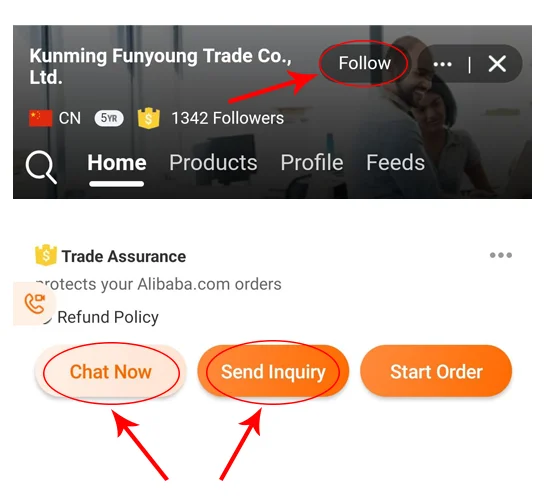Click the Start Order button
The image size is (560, 500).
point(436,371)
